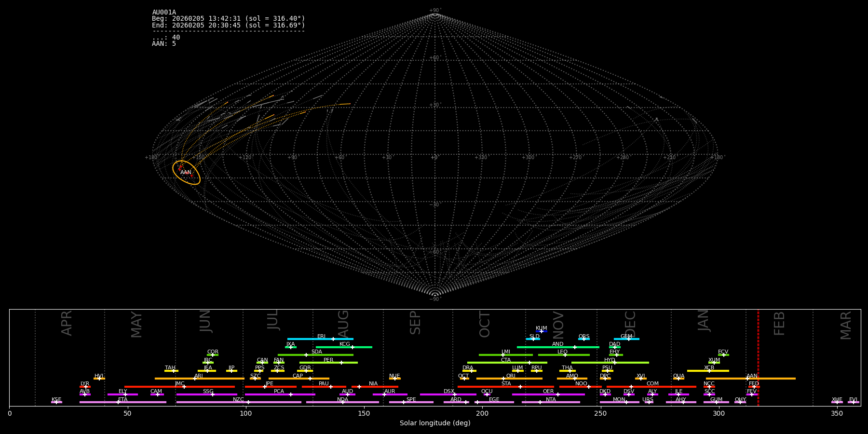Select the NZC shower label
Screen dimensions: 868x434
coord(239,400)
